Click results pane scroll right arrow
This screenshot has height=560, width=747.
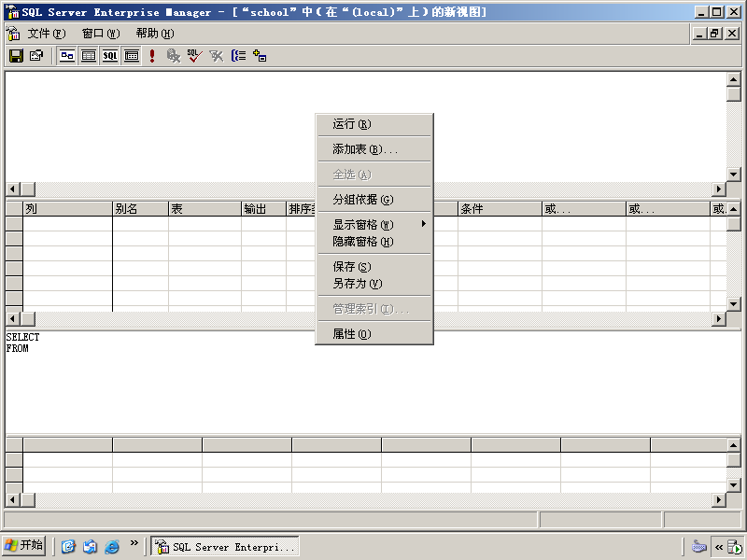tap(719, 500)
